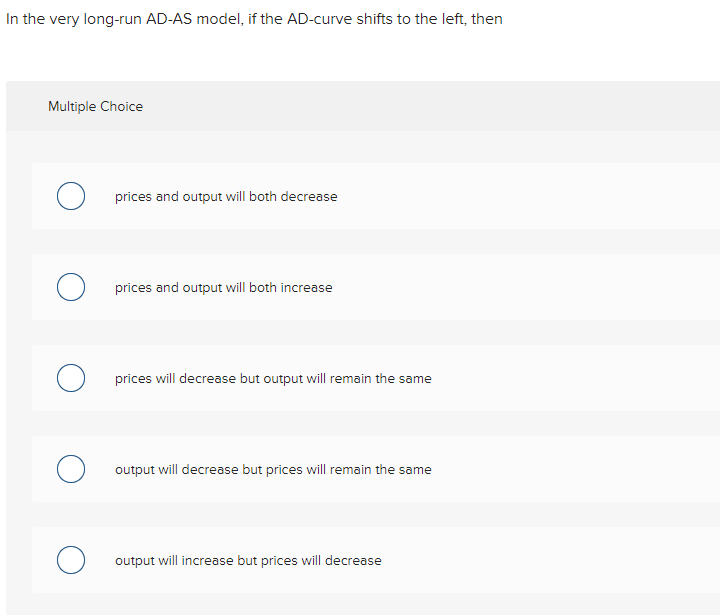Pick radio for output increase, prices decrease

[x=70, y=560]
